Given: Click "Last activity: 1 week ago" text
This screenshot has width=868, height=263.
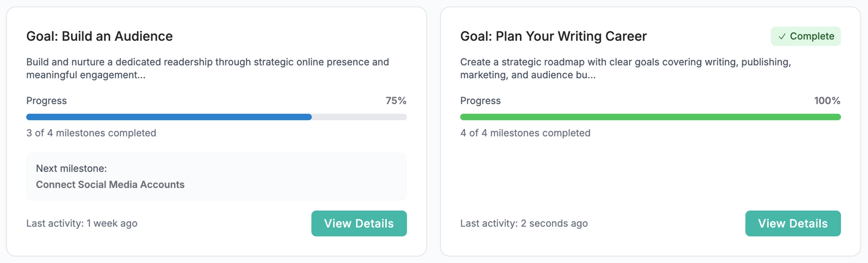Looking at the screenshot, I should (x=81, y=223).
